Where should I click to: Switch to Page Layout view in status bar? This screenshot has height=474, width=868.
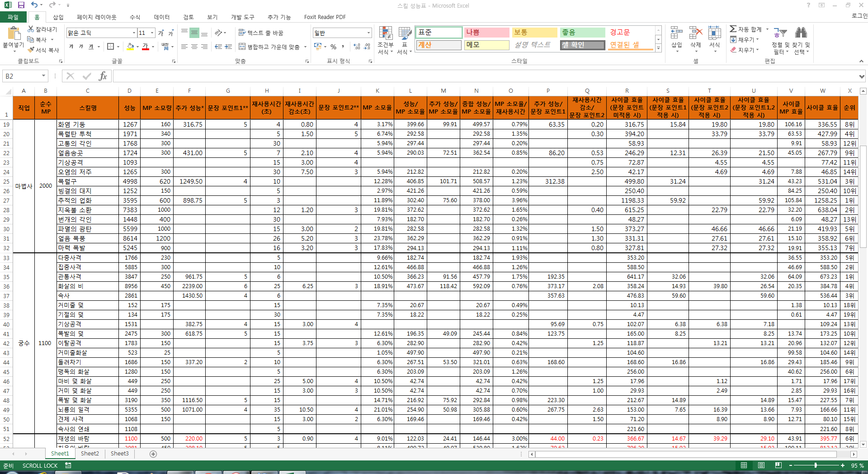[761, 465]
